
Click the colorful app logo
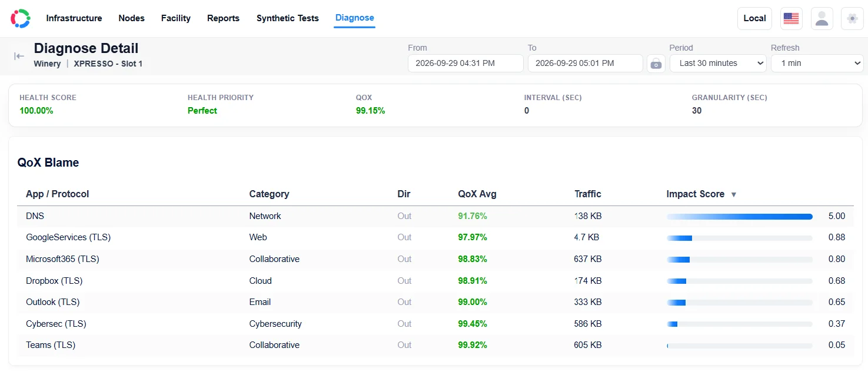pos(20,18)
